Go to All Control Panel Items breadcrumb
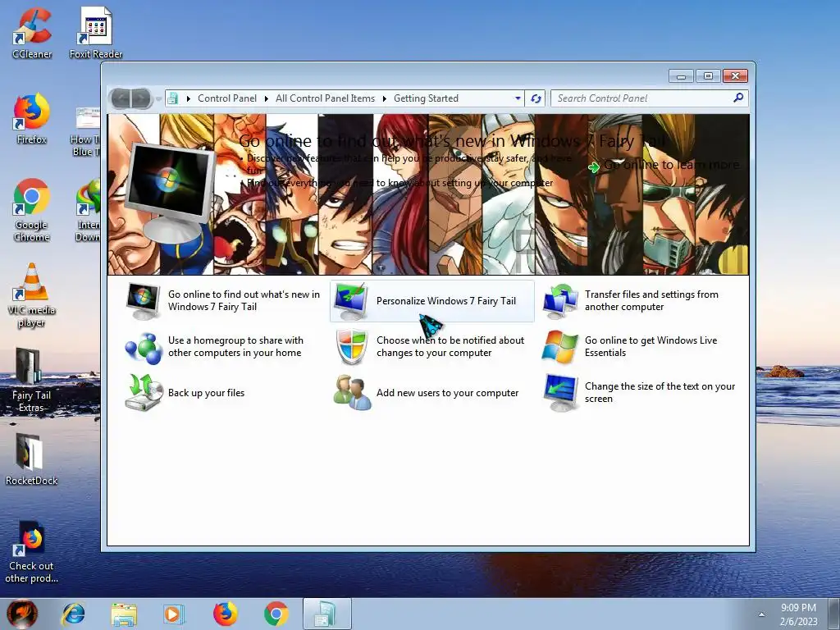Image resolution: width=840 pixels, height=630 pixels. tap(325, 98)
